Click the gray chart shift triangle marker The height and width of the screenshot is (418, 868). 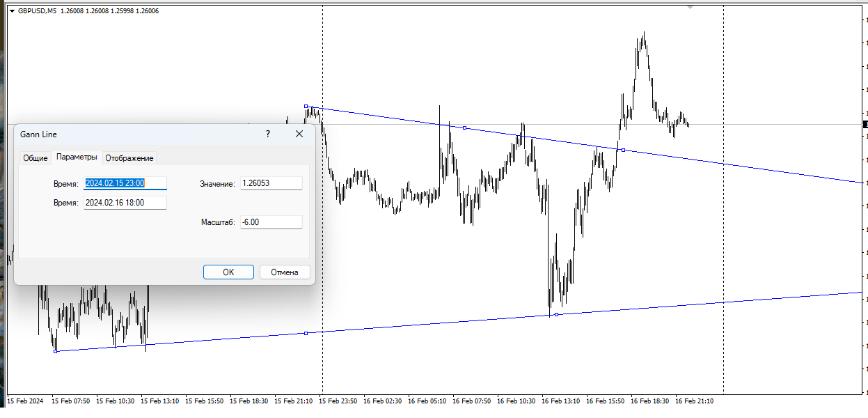click(690, 7)
